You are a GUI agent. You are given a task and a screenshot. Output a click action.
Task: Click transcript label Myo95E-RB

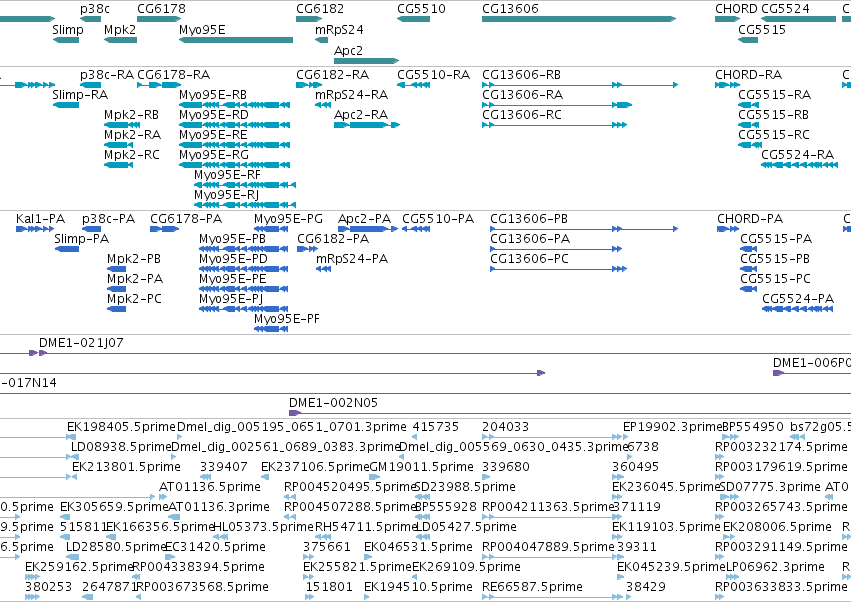213,95
